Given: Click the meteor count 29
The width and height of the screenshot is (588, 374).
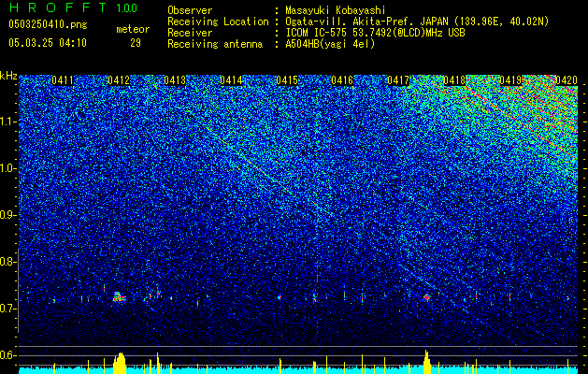Looking at the screenshot, I should [136, 43].
